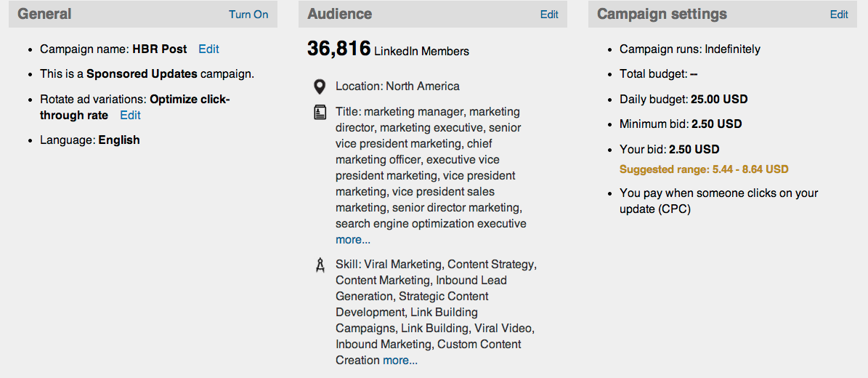Click the Language: English entry

89,140
